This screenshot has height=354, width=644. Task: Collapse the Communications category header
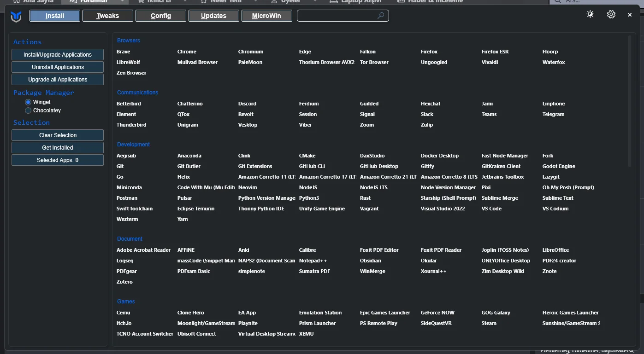point(137,93)
